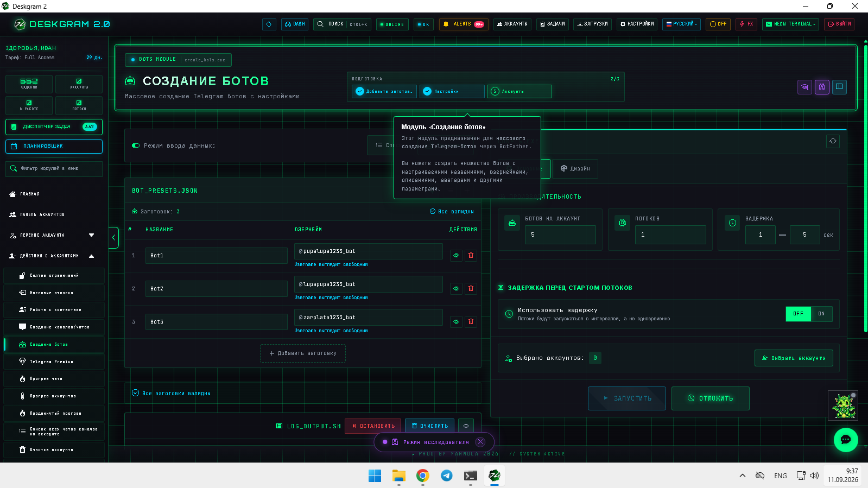Expand the ПЕРЕНОС АККАУНТА section arrow
This screenshot has height=488, width=868.
pos(91,235)
